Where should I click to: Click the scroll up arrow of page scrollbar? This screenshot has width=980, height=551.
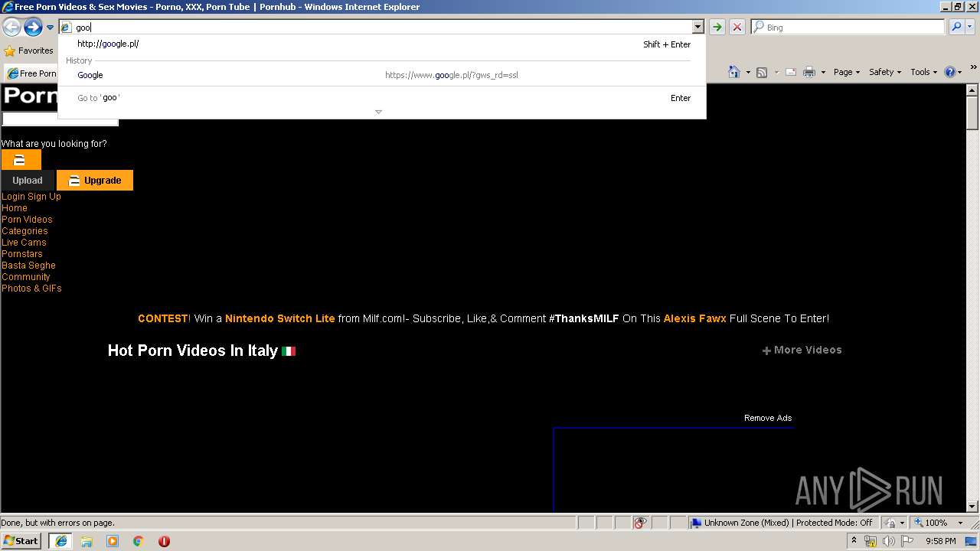pos(972,90)
